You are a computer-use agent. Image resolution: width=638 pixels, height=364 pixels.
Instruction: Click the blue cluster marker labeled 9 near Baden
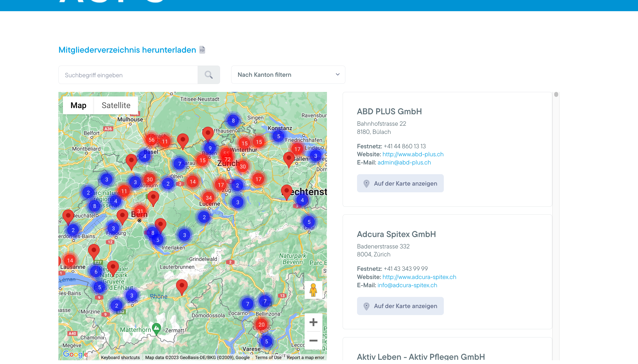pos(210,148)
